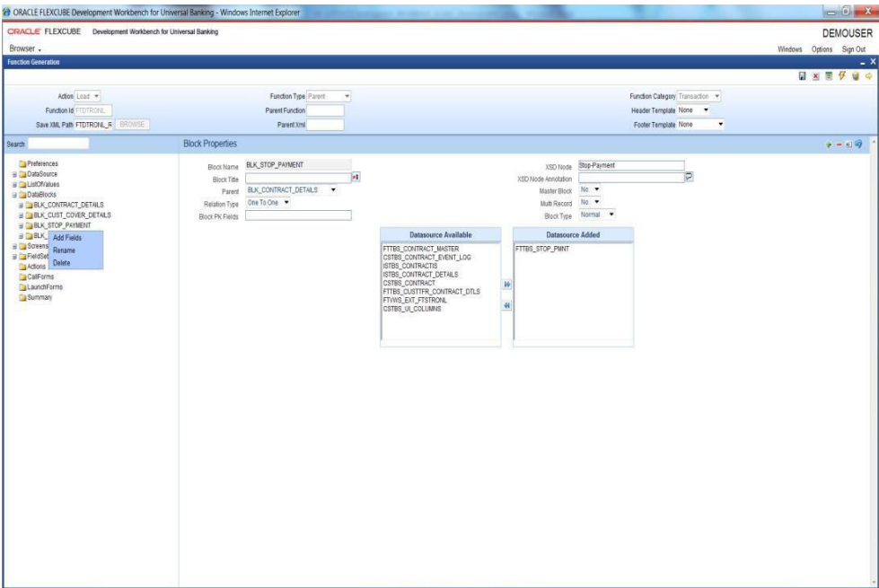The image size is (879, 588).
Task: Click the Sign Out link
Action: (853, 49)
